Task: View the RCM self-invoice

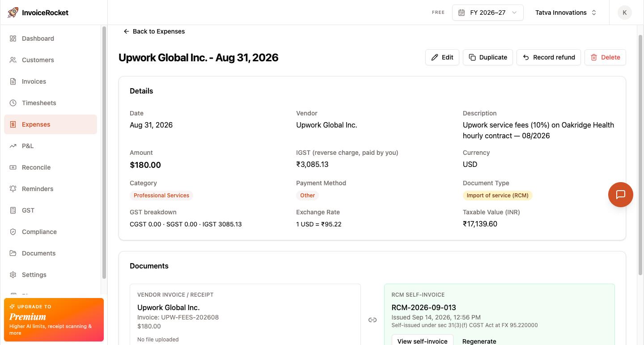Action: coord(423,341)
